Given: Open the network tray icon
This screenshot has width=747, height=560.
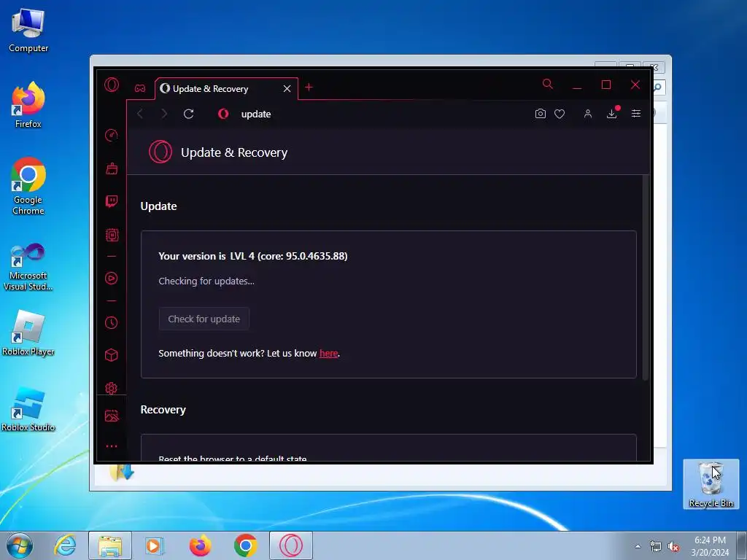Looking at the screenshot, I should pyautogui.click(x=656, y=546).
